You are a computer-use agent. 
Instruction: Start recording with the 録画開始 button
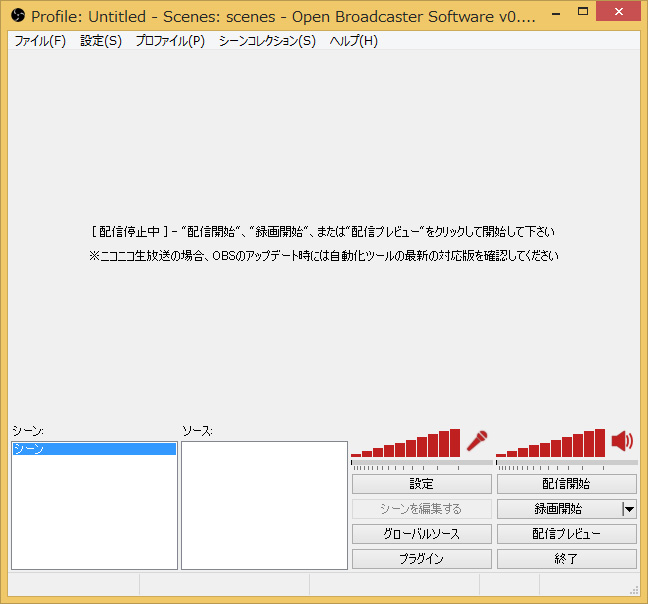[x=559, y=509]
